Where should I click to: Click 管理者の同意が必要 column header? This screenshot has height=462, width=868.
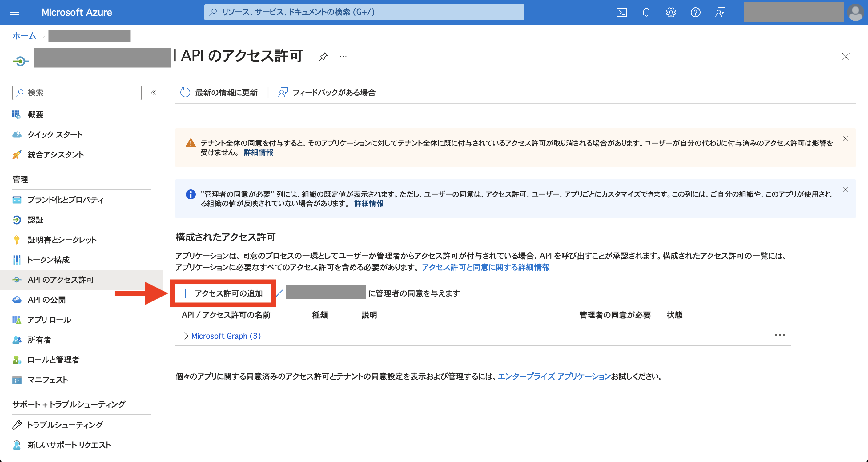[615, 315]
